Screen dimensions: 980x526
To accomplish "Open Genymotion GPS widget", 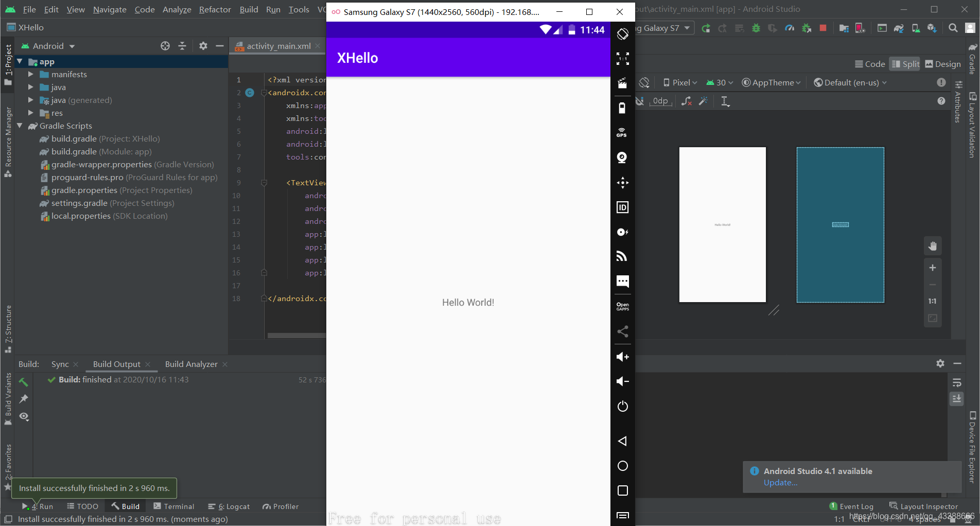I will pos(622,133).
